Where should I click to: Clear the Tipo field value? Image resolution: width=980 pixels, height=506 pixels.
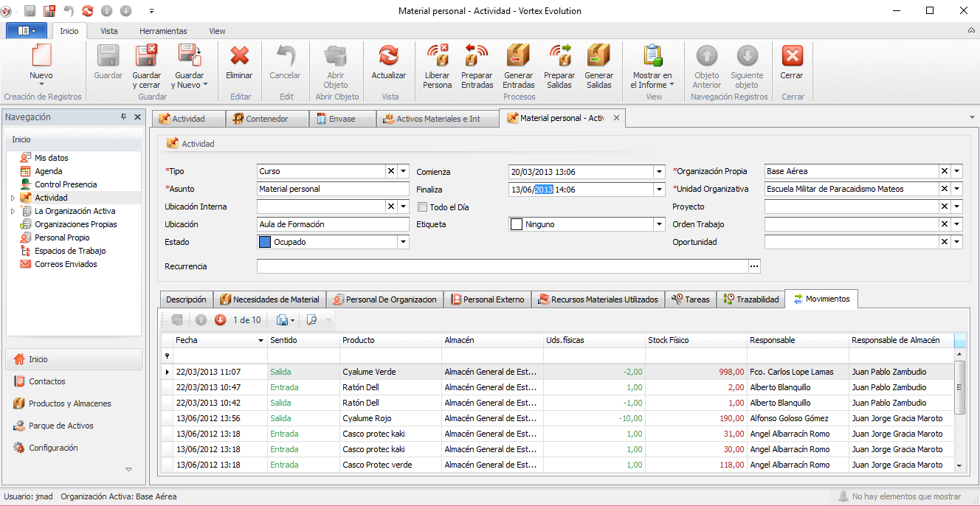pyautogui.click(x=391, y=171)
